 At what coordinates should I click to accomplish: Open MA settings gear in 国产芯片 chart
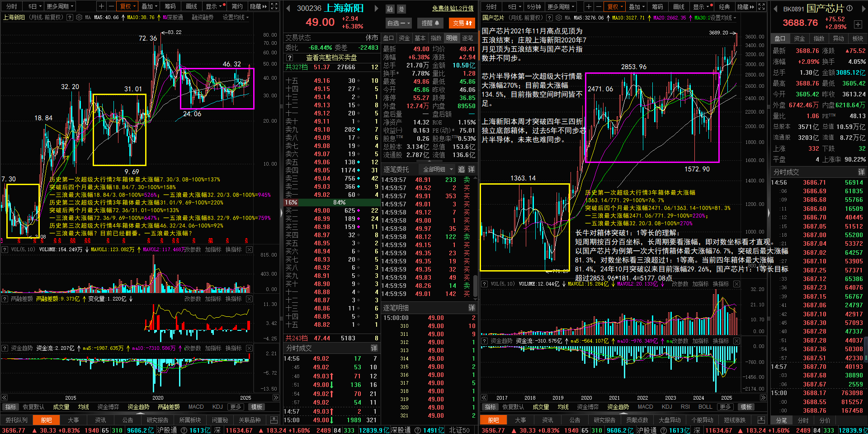(x=558, y=18)
